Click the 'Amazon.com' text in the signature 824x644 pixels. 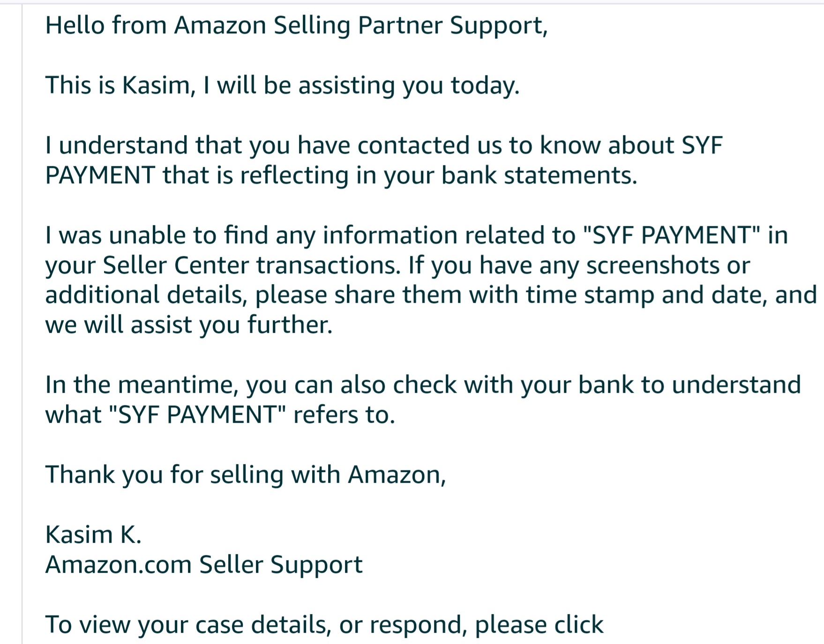pos(119,565)
